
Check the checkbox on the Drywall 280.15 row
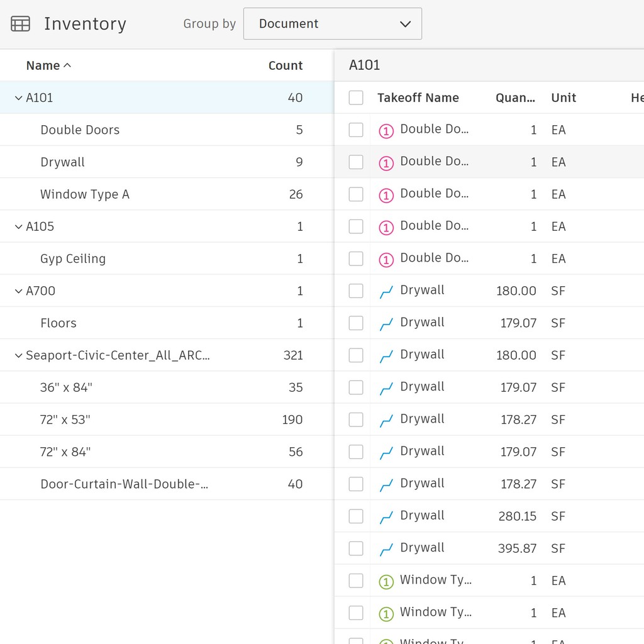point(355,516)
